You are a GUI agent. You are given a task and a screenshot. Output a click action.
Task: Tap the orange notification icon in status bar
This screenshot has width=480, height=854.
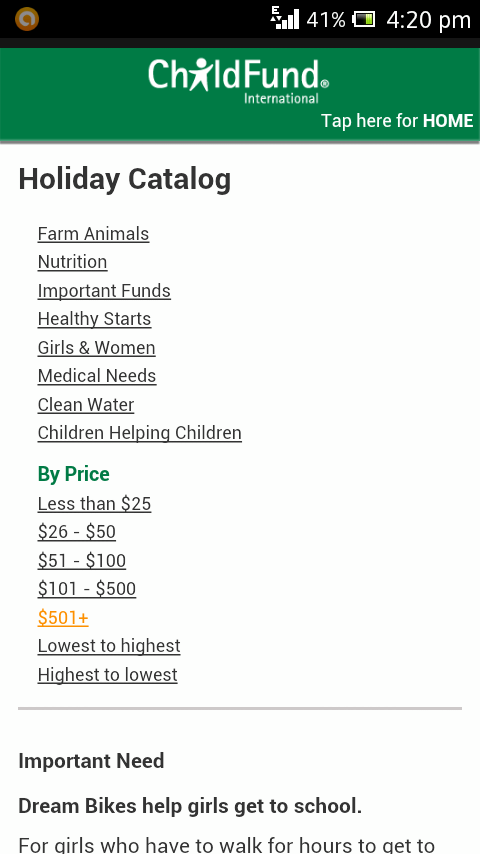pyautogui.click(x=27, y=19)
